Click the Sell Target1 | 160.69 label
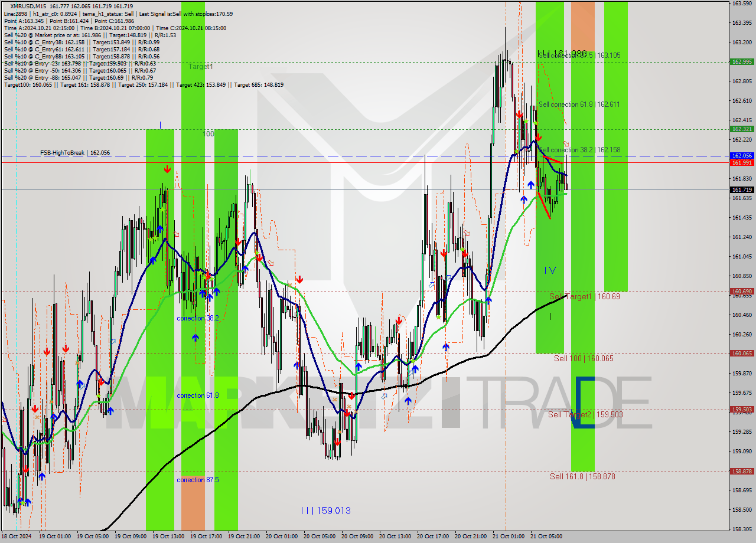Screen dimensions: 756x543 point(585,296)
